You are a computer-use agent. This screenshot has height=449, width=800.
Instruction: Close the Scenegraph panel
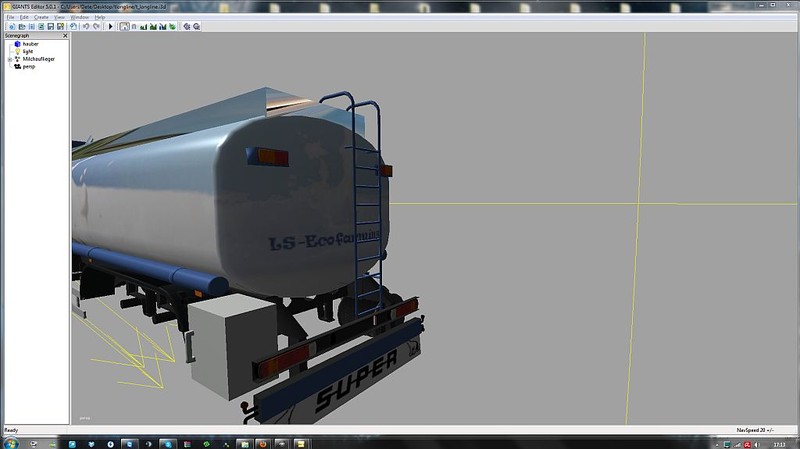click(x=65, y=36)
